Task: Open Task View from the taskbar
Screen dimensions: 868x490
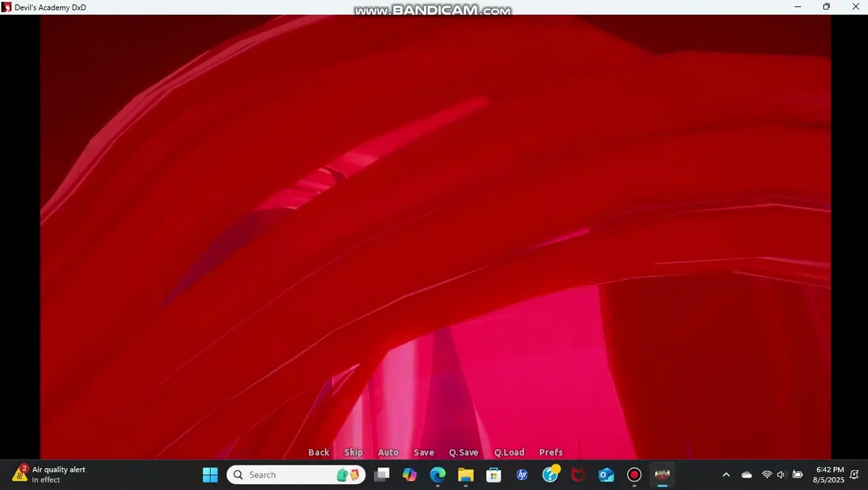Action: (x=382, y=474)
